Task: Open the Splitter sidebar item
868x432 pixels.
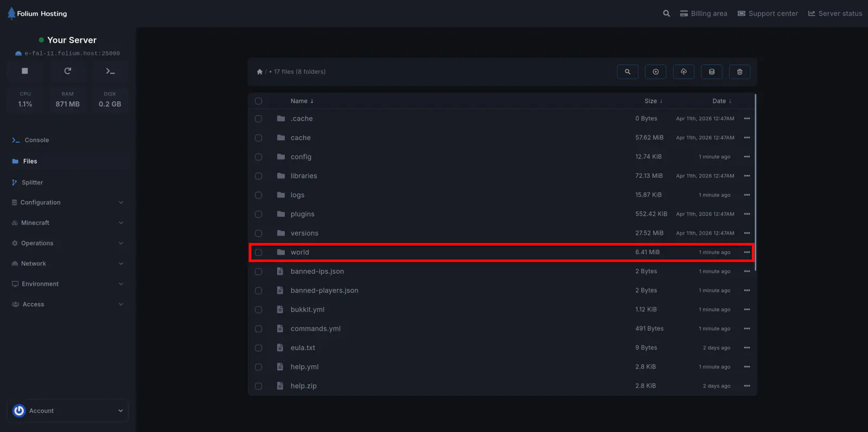Action: 32,183
